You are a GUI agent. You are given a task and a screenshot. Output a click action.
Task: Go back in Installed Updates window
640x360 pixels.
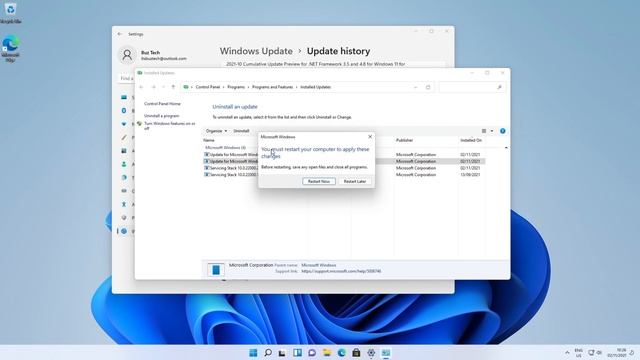tap(141, 87)
